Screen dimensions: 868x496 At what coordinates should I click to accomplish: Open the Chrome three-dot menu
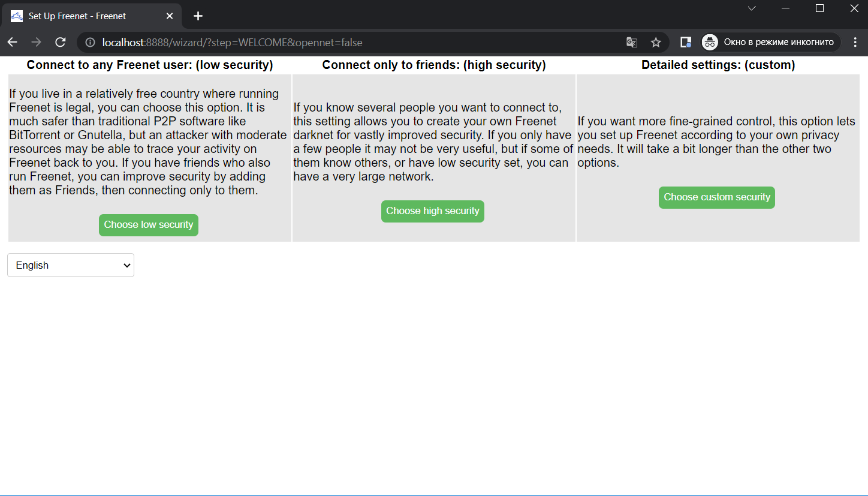pos(855,43)
